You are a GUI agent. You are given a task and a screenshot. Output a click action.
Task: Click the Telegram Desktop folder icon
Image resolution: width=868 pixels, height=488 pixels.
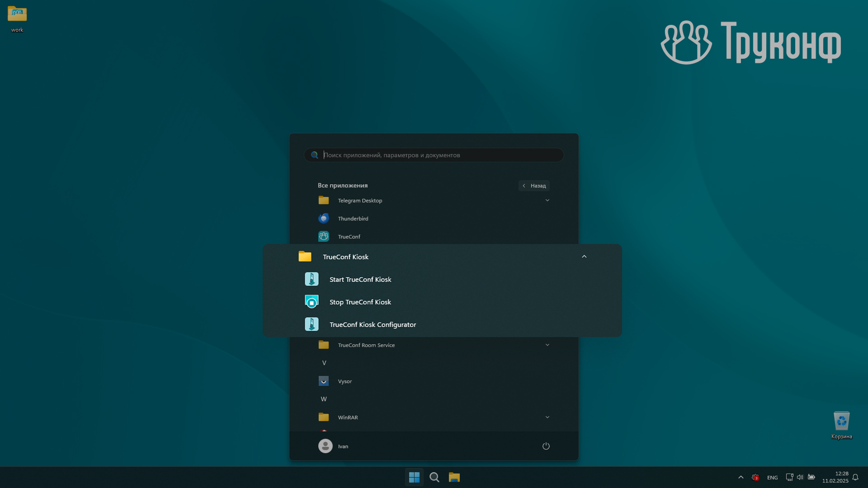324,200
